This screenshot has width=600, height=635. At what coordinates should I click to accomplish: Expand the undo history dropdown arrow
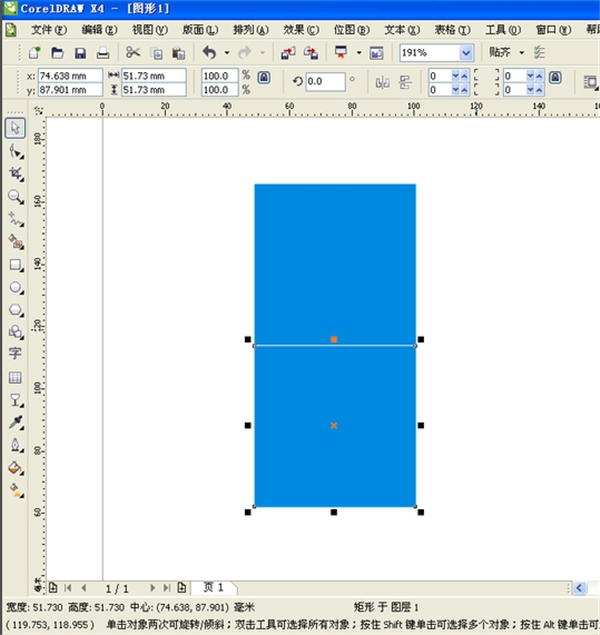tap(227, 53)
